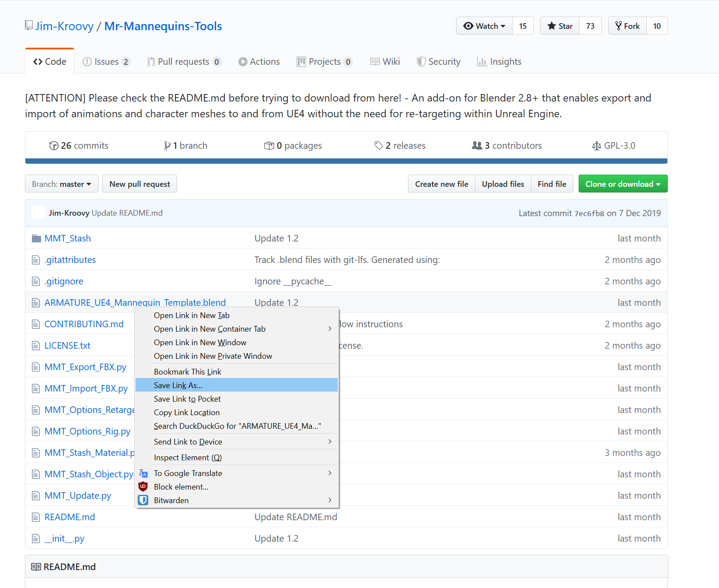View the 2 releases link
This screenshot has height=588, width=719.
400,146
